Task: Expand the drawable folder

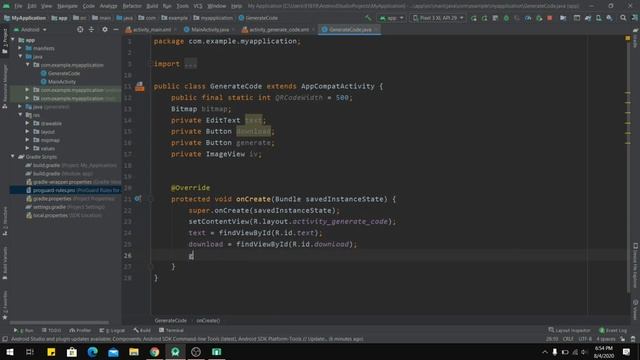Action: (x=27, y=123)
